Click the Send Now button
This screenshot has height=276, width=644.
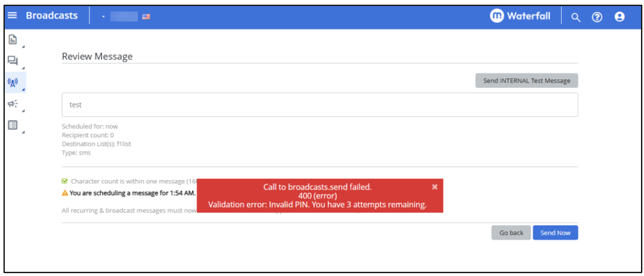[x=555, y=233]
